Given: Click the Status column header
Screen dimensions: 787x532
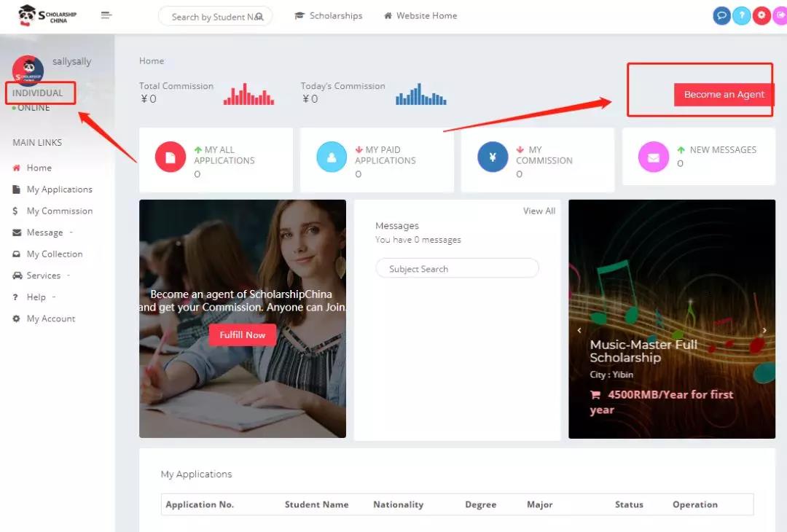Looking at the screenshot, I should pos(629,504).
